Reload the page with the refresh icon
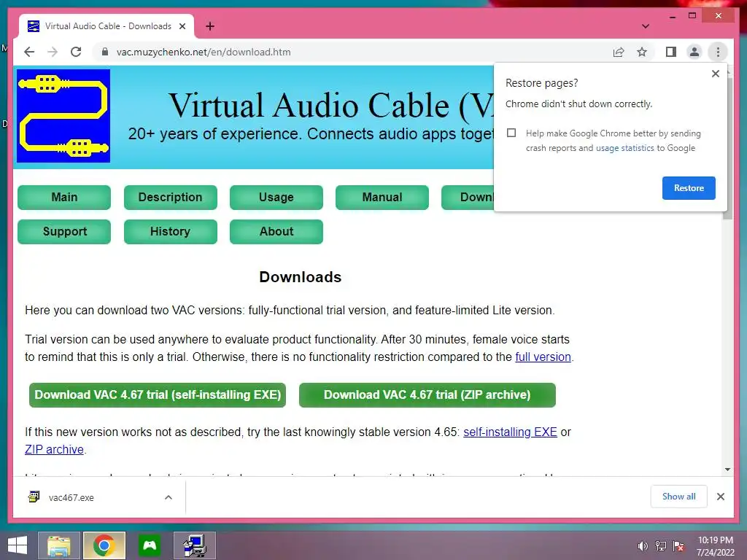 click(x=76, y=52)
